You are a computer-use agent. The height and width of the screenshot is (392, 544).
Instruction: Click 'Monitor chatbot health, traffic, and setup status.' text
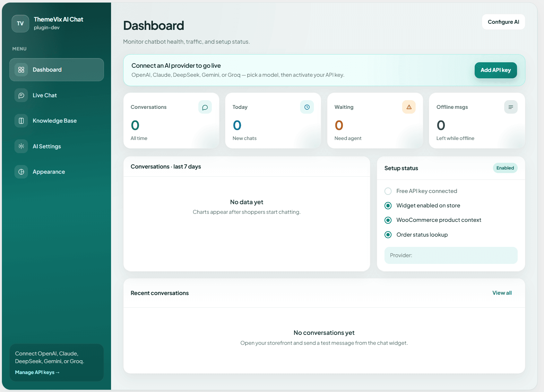coord(186,42)
